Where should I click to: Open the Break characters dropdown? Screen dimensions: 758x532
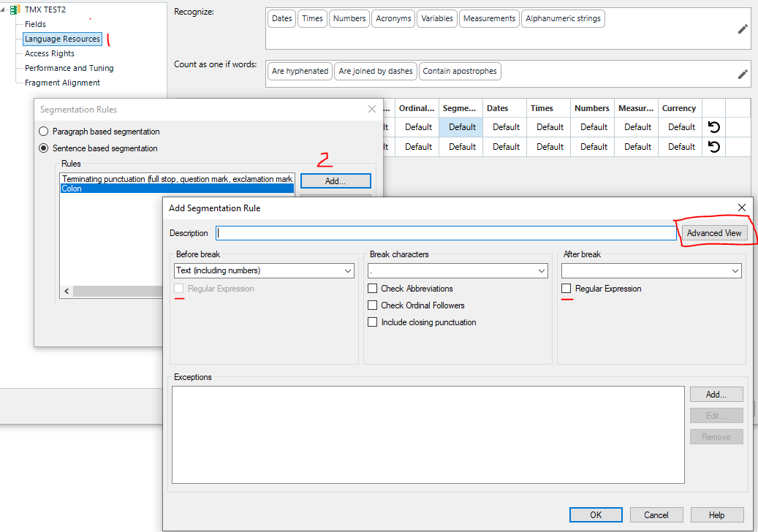(458, 270)
